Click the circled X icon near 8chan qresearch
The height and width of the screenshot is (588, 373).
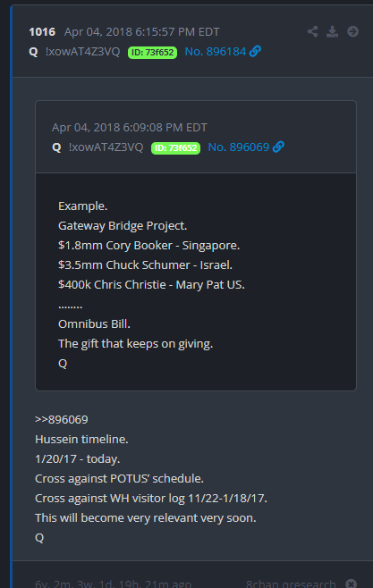352,584
